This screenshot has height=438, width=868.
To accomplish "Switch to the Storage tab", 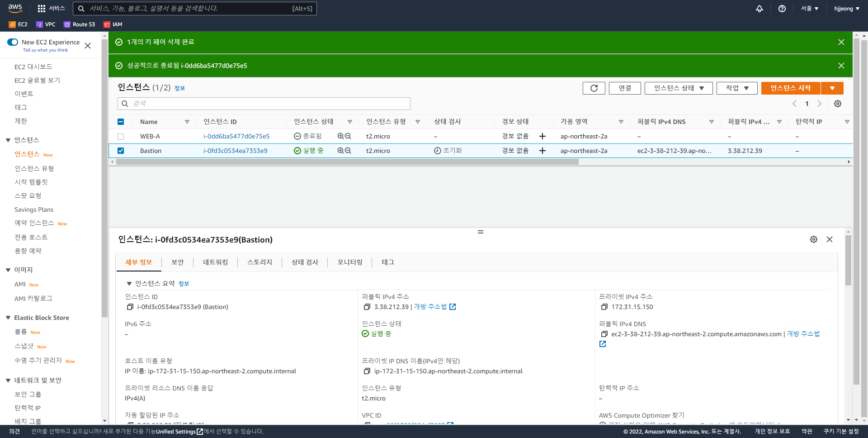I will (x=260, y=262).
